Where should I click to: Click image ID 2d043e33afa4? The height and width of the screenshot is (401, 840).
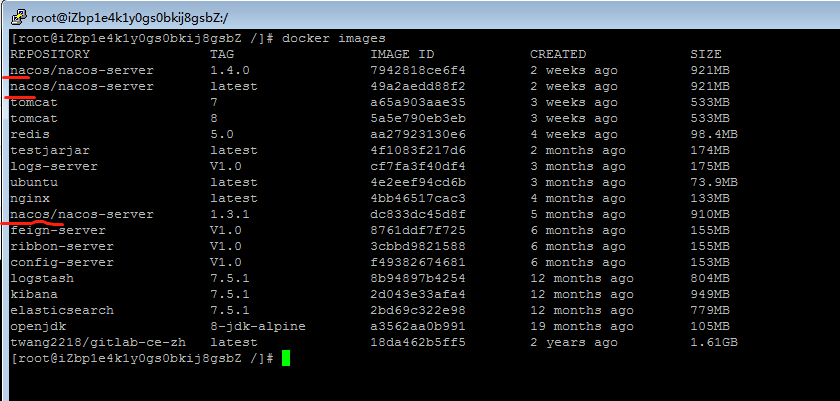click(418, 294)
